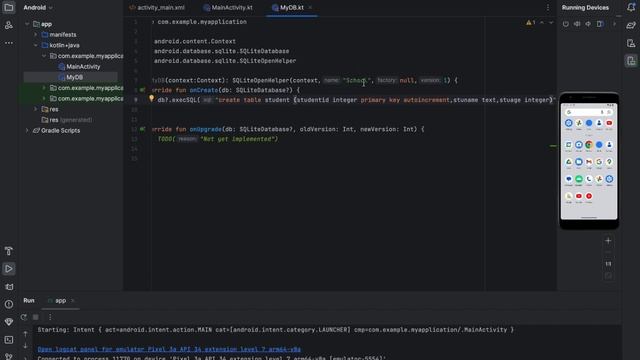Open the Logcat tool window icon

(x=9, y=287)
